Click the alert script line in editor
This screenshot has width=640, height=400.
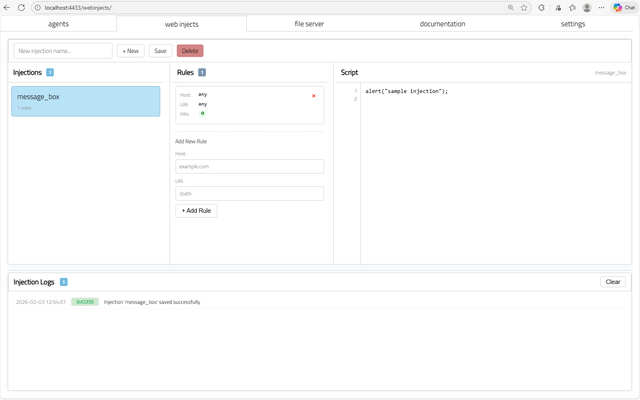click(407, 91)
